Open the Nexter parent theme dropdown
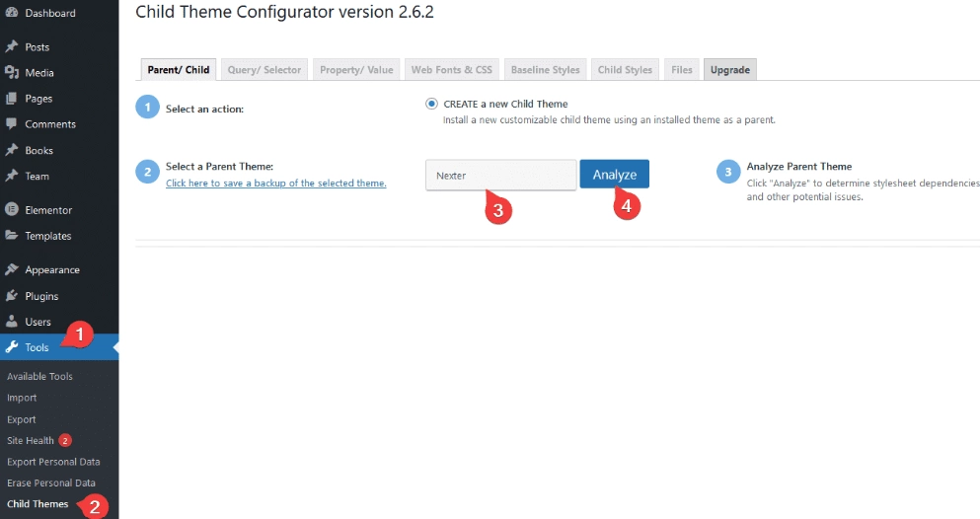 click(x=501, y=176)
